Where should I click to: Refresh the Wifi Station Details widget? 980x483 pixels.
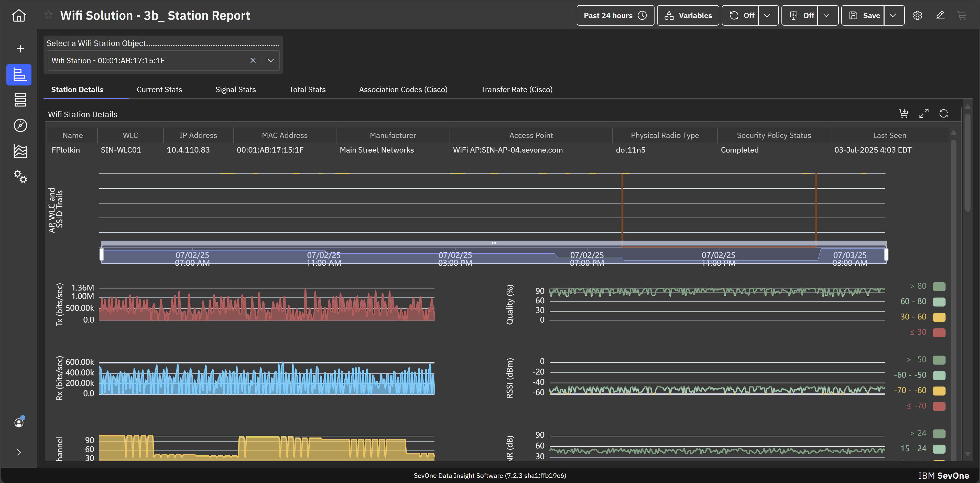pos(943,114)
